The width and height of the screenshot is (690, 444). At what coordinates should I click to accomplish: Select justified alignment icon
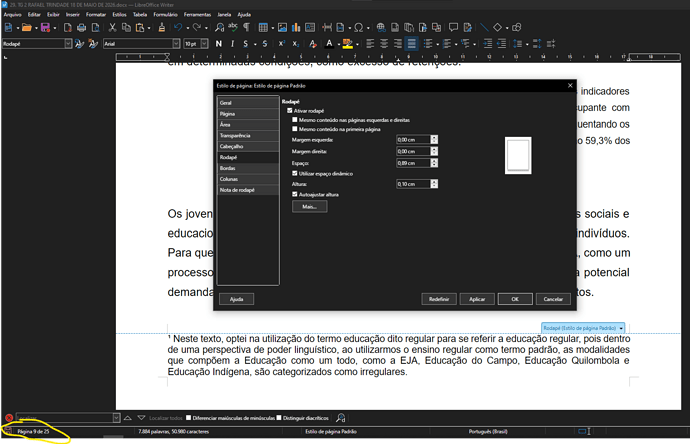pos(411,44)
